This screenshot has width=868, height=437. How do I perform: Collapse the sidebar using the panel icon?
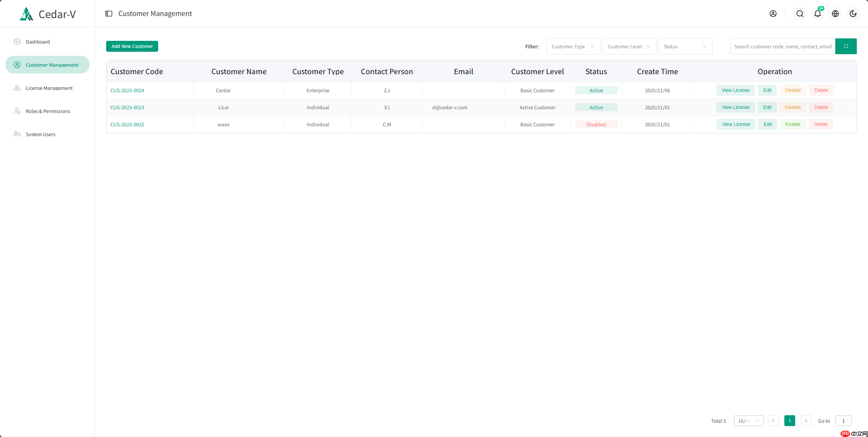click(x=109, y=14)
